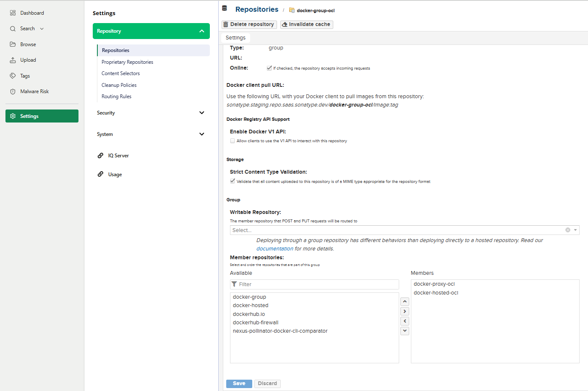
Task: Open Proprietary Repositories
Action: tap(127, 62)
